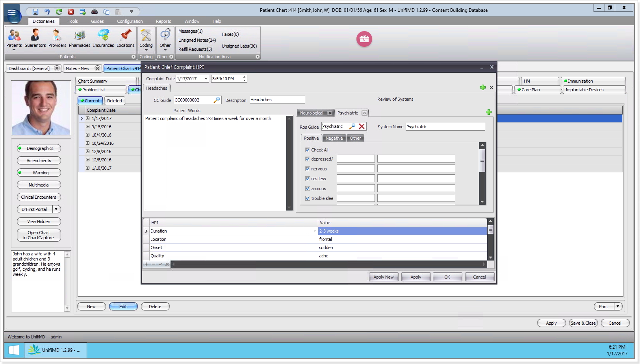
Task: Open the Providers dictionary
Action: click(x=57, y=39)
